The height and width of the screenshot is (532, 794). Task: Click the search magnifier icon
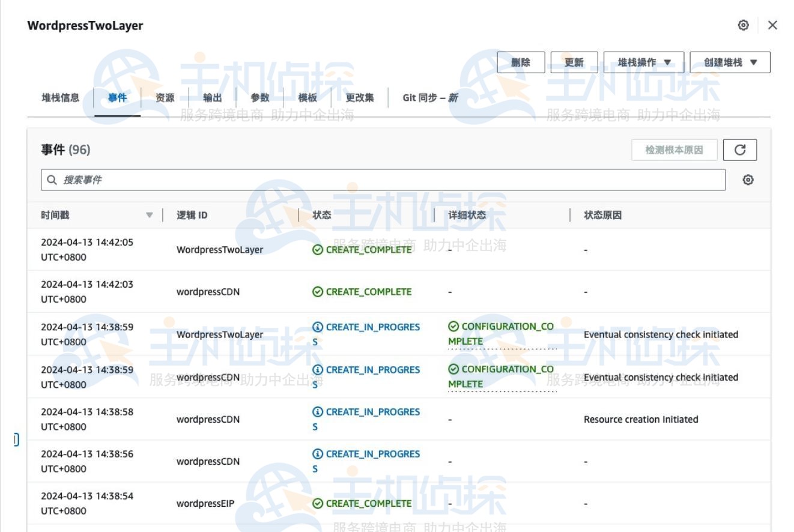pos(52,180)
